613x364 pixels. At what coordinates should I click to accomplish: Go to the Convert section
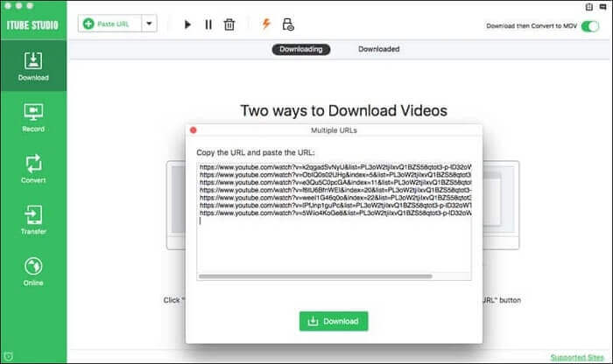pos(33,168)
